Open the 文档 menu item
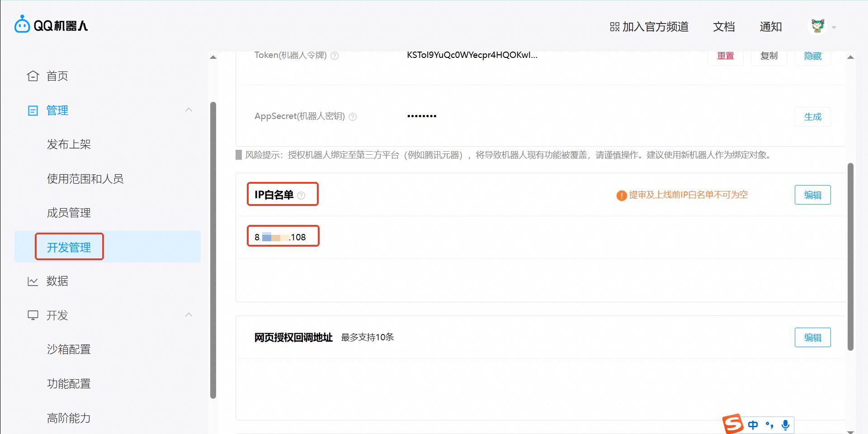Viewport: 868px width, 434px height. (723, 27)
